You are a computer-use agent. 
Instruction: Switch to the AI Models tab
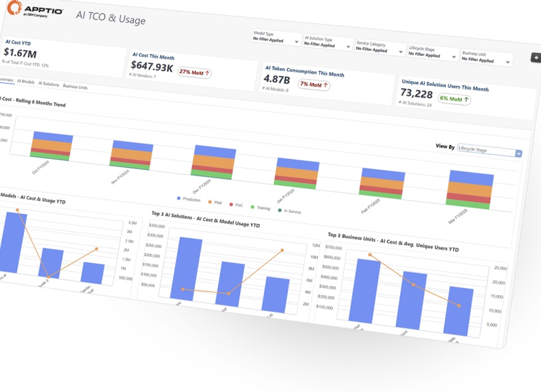click(x=26, y=82)
